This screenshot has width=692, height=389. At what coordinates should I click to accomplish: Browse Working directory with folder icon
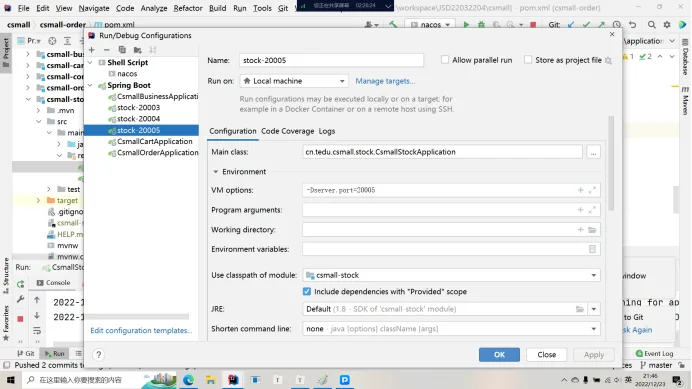pyautogui.click(x=592, y=230)
